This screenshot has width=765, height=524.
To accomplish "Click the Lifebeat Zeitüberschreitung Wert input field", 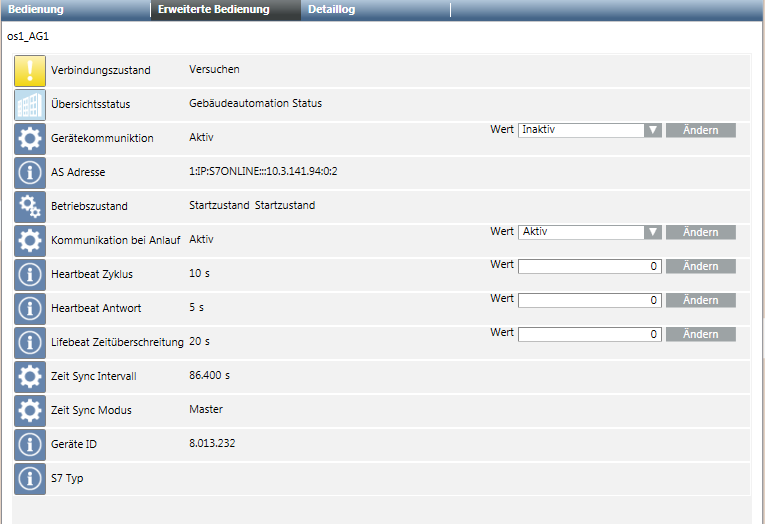I will click(x=589, y=334).
